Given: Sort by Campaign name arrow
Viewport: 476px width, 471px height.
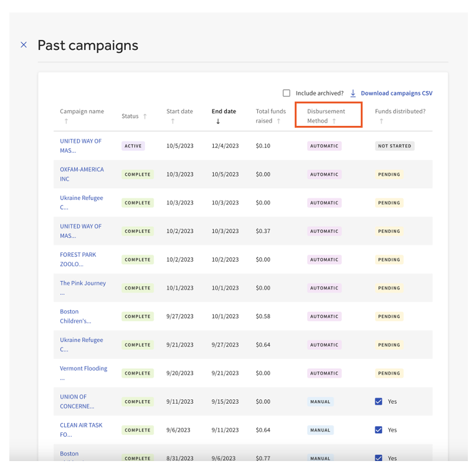Looking at the screenshot, I should point(65,121).
